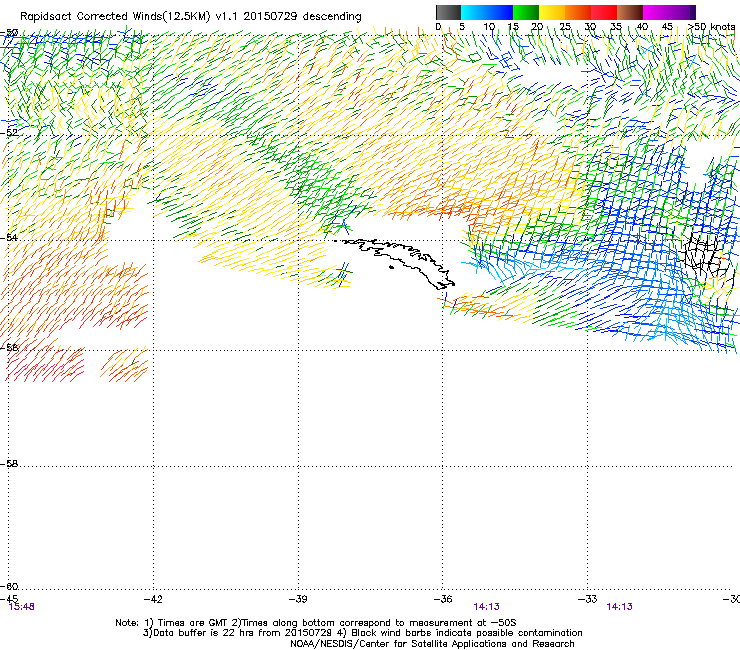Click the '-42' longitude label
This screenshot has width=740, height=650.
[153, 599]
